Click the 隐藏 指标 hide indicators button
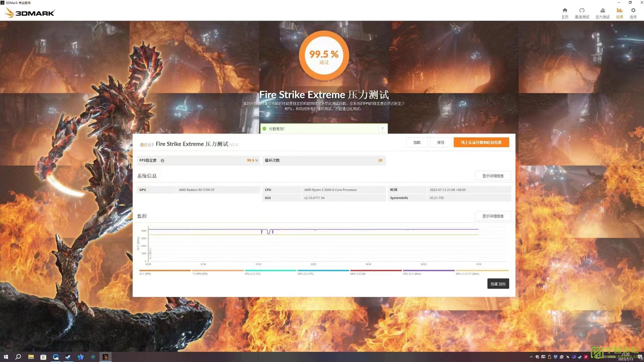Screen dimensions: 644x362 tap(498, 284)
